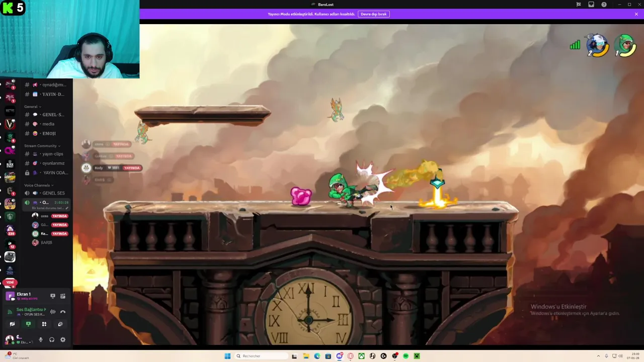This screenshot has height=362, width=644.
Task: Open the locked YAYIN ODA channel
Action: 46,172
